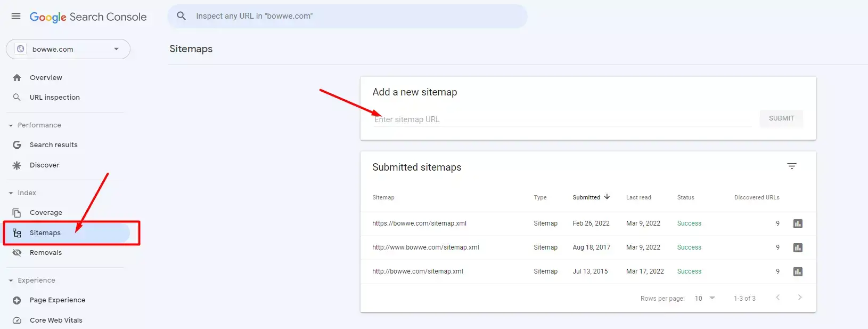Sort by the Submitted column header

pyautogui.click(x=586, y=197)
